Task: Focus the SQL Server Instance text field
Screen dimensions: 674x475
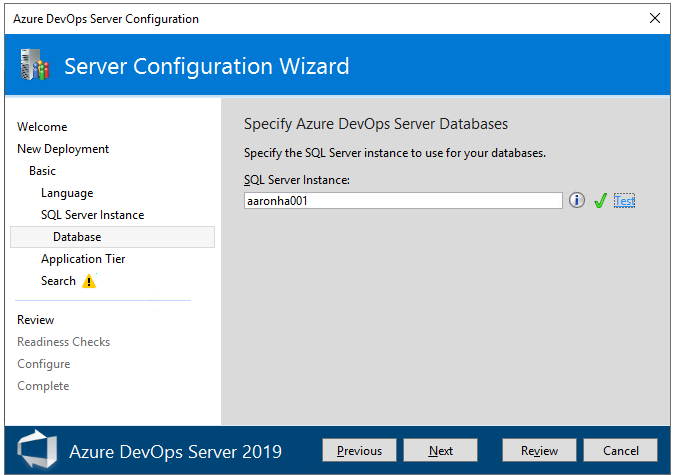Action: click(x=403, y=201)
